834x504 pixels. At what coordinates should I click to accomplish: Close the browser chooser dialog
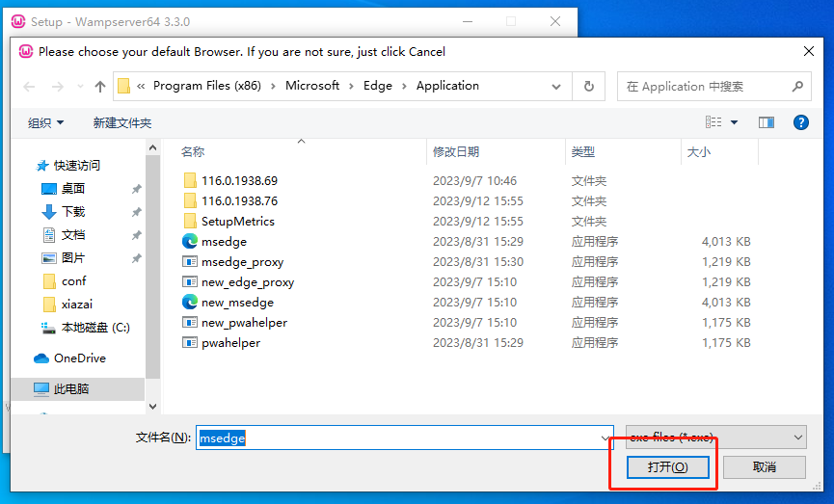coord(809,51)
